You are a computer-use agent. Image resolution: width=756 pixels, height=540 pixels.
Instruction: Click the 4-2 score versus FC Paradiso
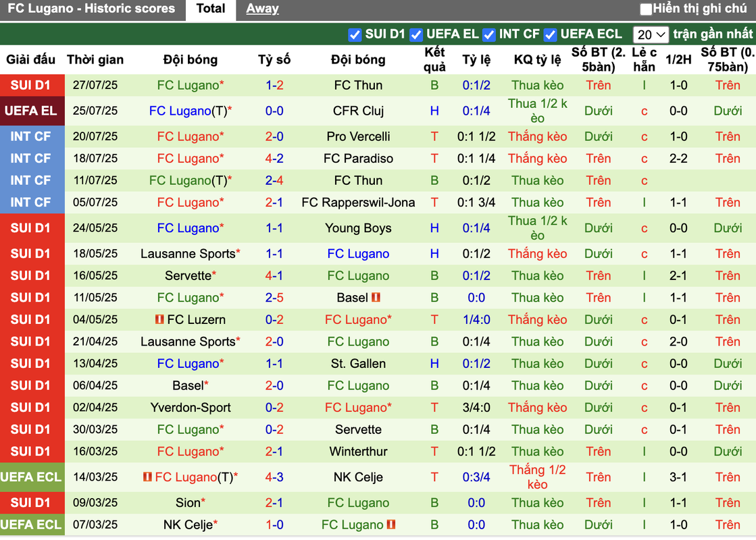coord(274,159)
